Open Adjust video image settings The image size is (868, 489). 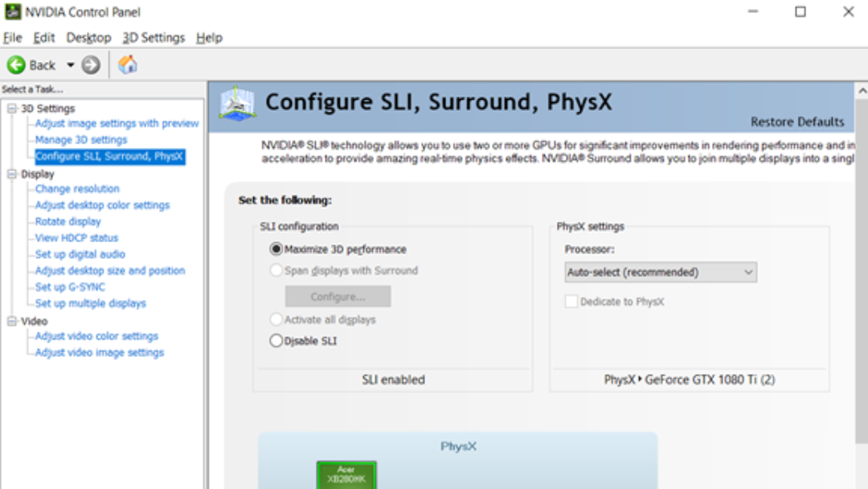(x=99, y=353)
